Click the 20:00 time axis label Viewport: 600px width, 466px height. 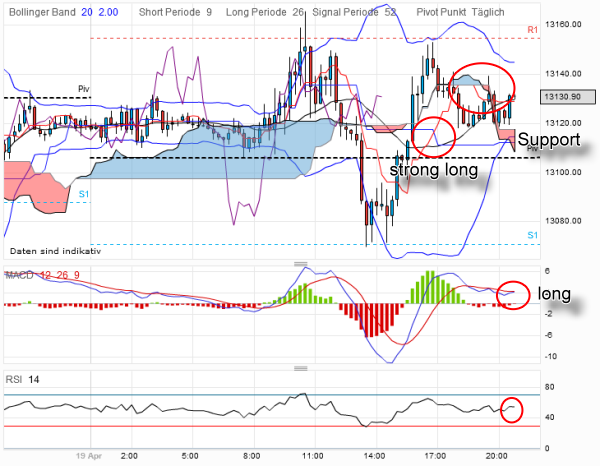click(496, 456)
